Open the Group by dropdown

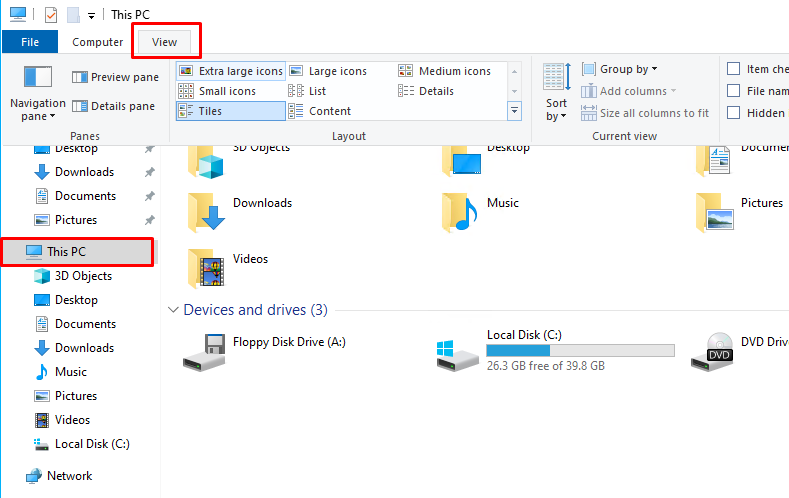(x=619, y=69)
